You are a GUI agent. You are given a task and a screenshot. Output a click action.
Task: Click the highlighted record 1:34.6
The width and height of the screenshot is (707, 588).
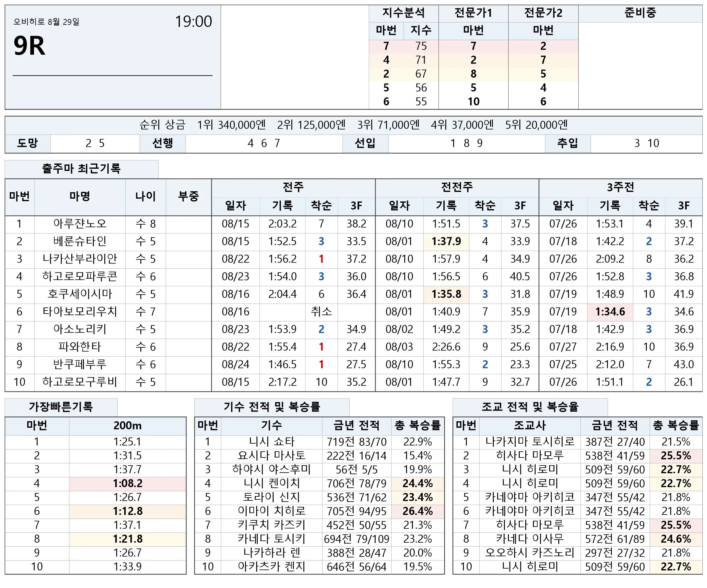pyautogui.click(x=610, y=312)
